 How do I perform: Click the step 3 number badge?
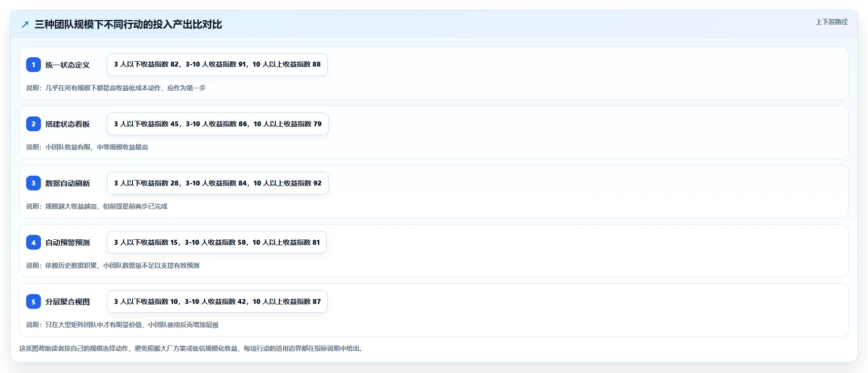point(34,183)
